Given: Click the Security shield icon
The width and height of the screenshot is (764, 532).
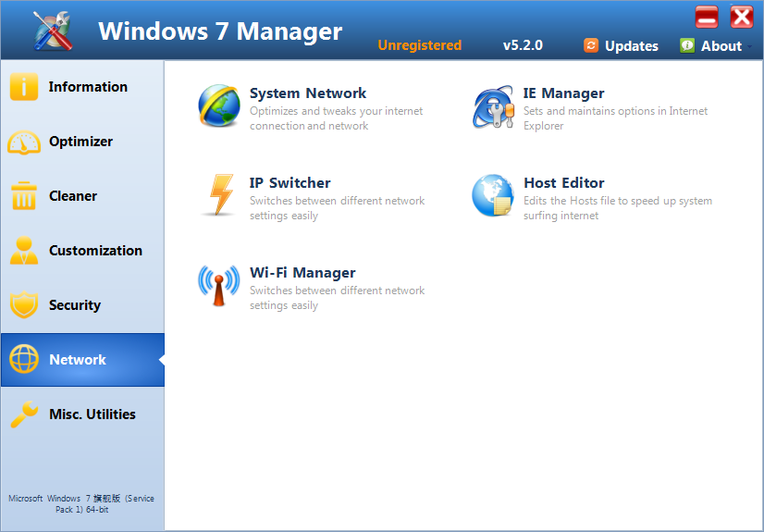Looking at the screenshot, I should tap(24, 305).
